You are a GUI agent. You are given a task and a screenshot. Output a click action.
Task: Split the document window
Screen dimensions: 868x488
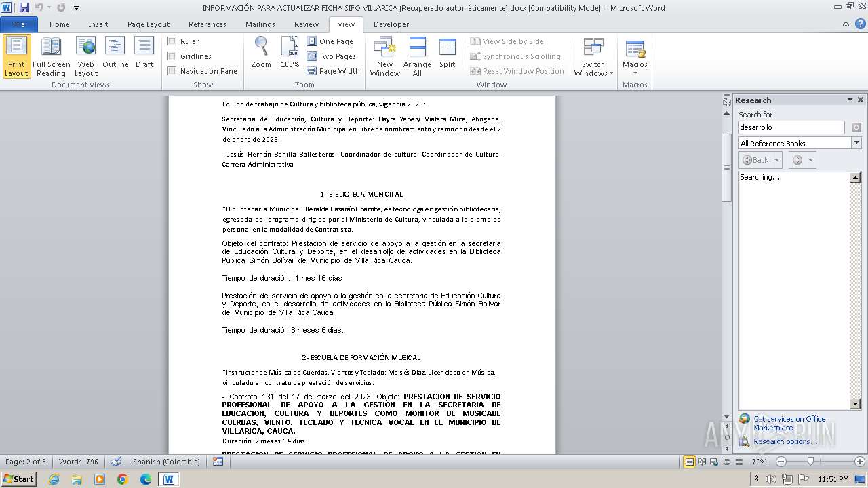pos(448,53)
